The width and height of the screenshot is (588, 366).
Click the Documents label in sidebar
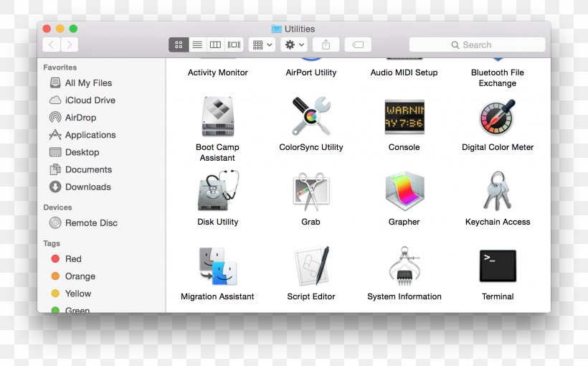(88, 169)
